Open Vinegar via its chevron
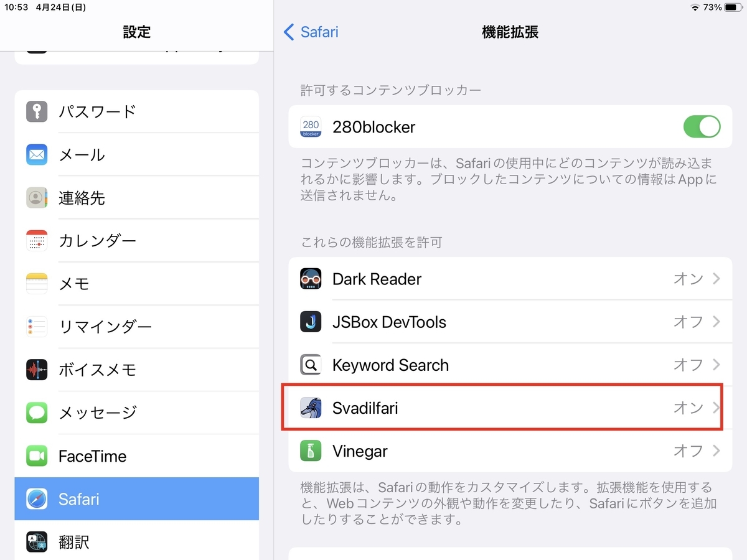This screenshot has height=560, width=747. coord(716,451)
